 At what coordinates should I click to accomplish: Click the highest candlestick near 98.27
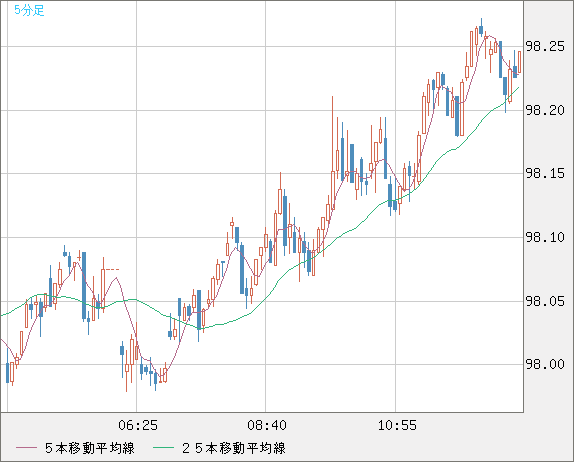pos(481,27)
